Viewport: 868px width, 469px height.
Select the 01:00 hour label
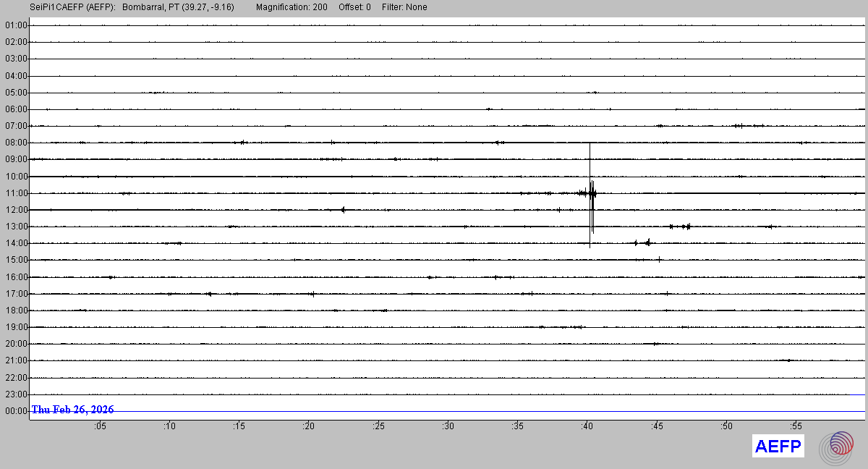tap(16, 25)
